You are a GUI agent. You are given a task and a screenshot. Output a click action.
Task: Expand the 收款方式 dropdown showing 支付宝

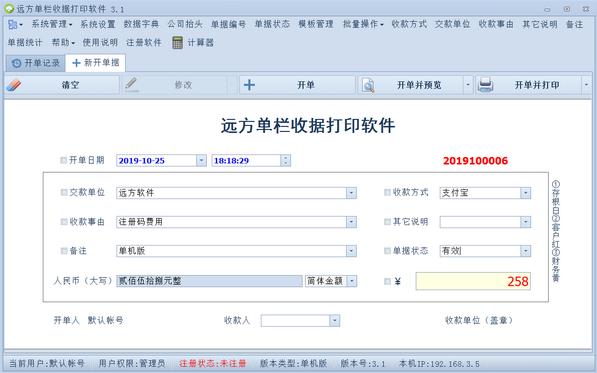[525, 193]
